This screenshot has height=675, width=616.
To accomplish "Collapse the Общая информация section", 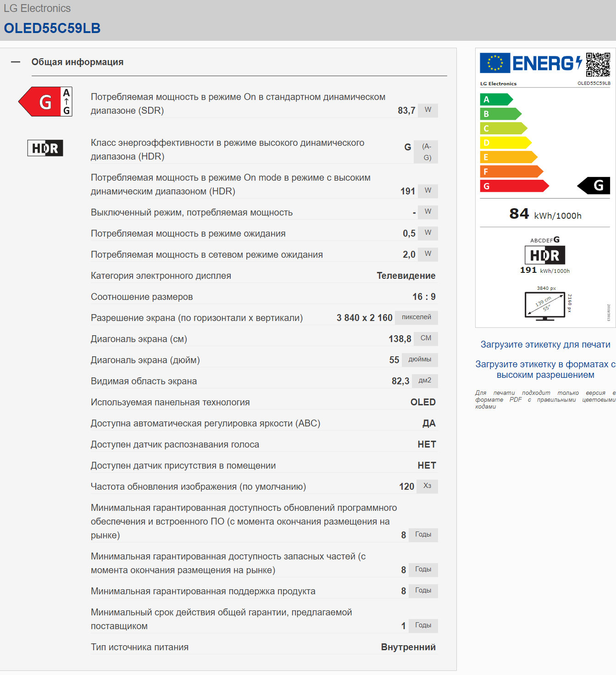I will point(16,62).
